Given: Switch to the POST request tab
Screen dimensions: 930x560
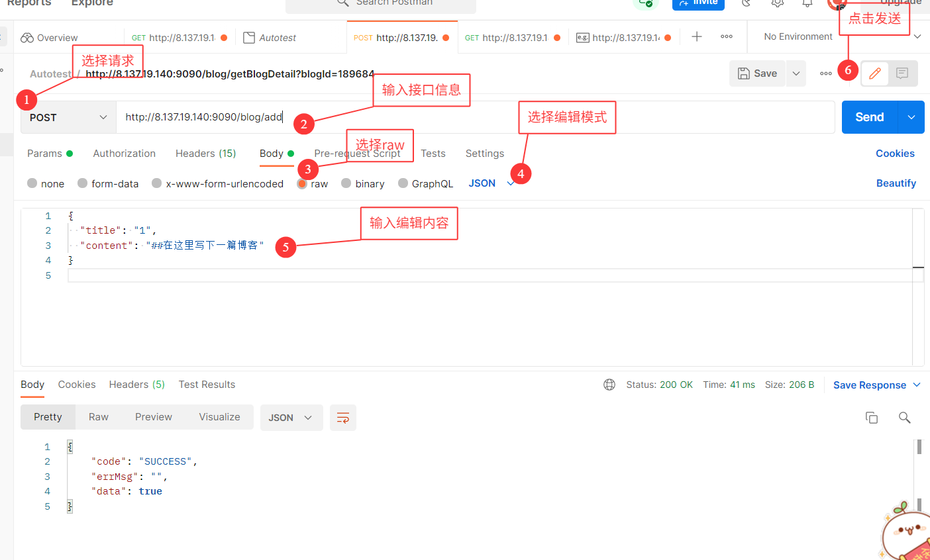Looking at the screenshot, I should [401, 38].
